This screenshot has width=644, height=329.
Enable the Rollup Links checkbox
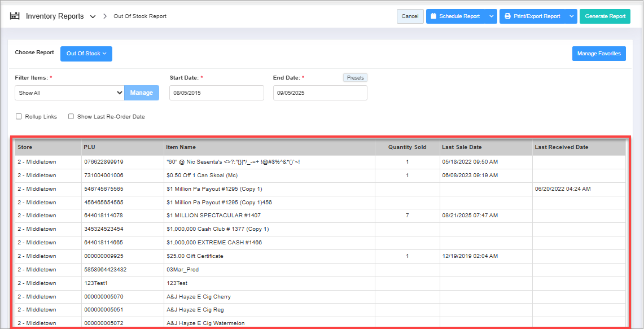click(19, 117)
